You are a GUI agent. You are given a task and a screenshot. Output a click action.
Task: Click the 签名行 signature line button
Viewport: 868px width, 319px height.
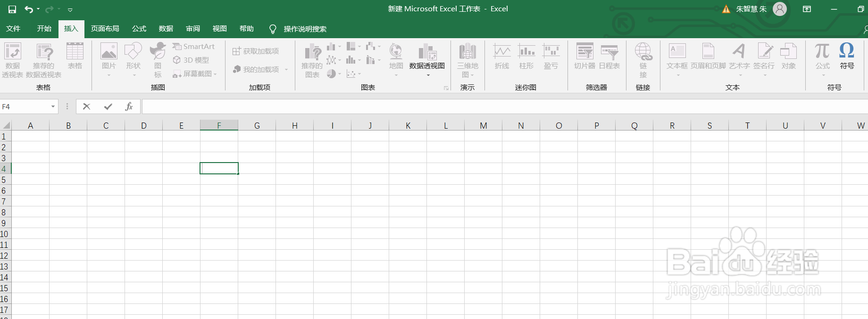(764, 60)
